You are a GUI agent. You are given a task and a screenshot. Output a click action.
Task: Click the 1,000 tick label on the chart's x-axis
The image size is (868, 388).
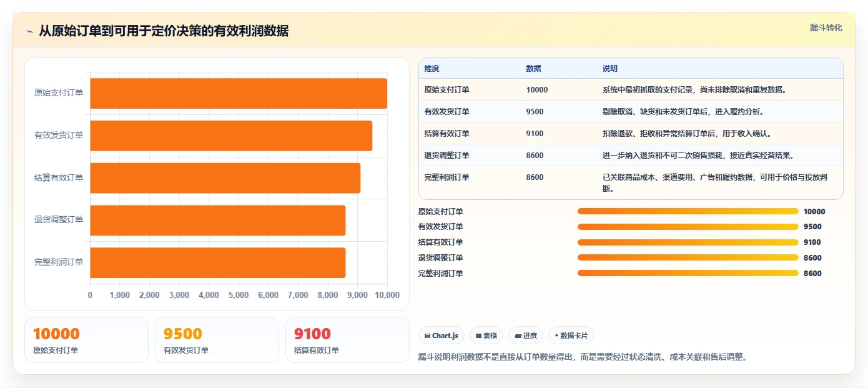[x=120, y=295]
